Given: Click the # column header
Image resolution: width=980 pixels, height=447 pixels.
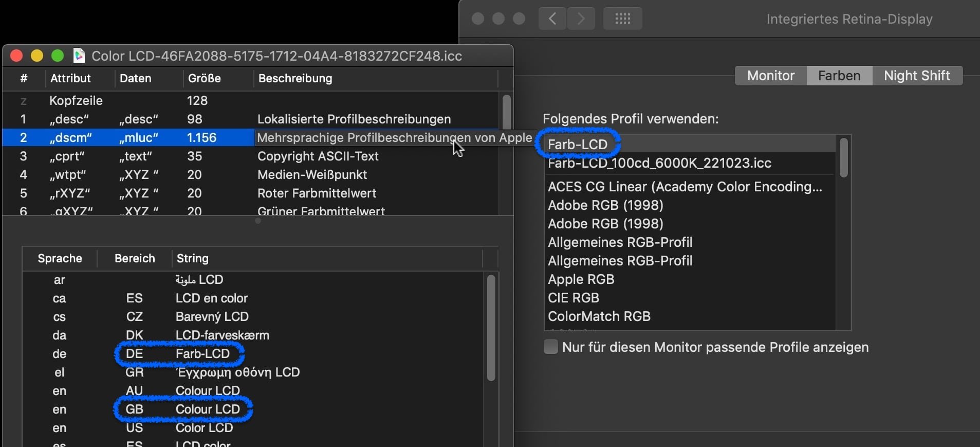Looking at the screenshot, I should click(24, 78).
